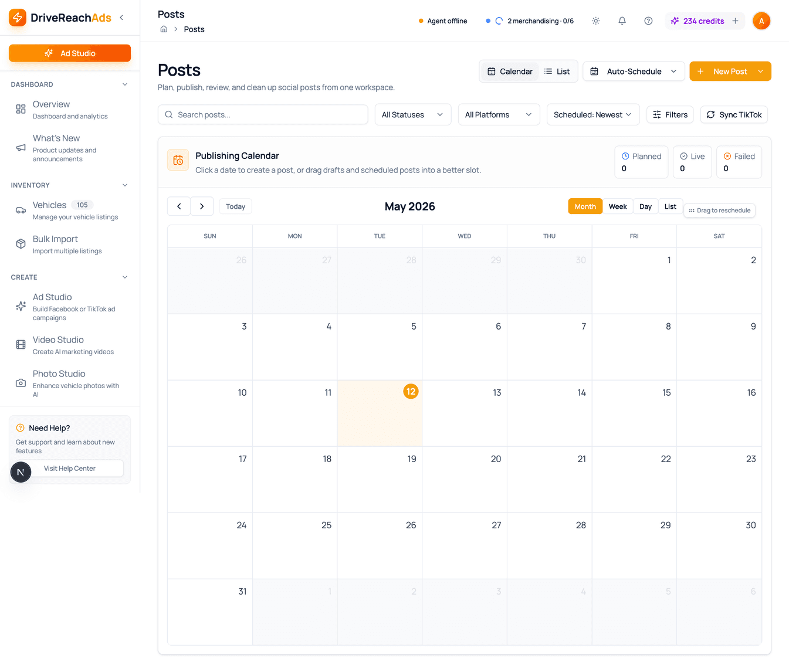This screenshot has width=789, height=672.
Task: Select Day calendar view
Action: point(645,206)
